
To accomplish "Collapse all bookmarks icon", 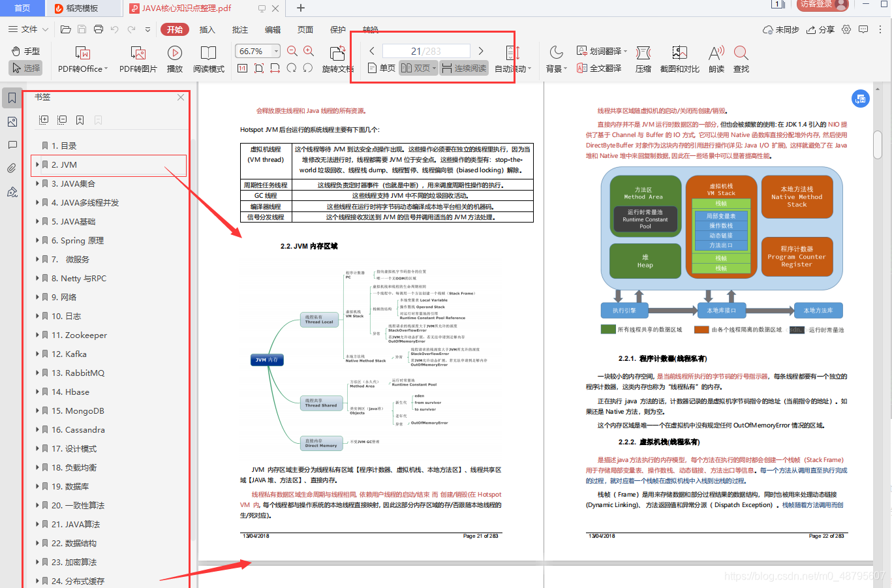I will tap(62, 120).
